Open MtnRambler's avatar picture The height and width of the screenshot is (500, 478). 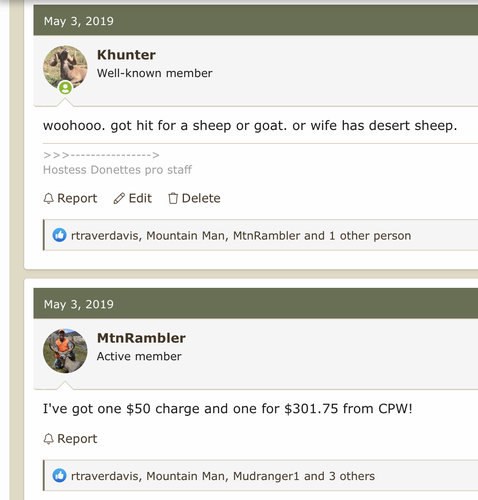pyautogui.click(x=65, y=351)
